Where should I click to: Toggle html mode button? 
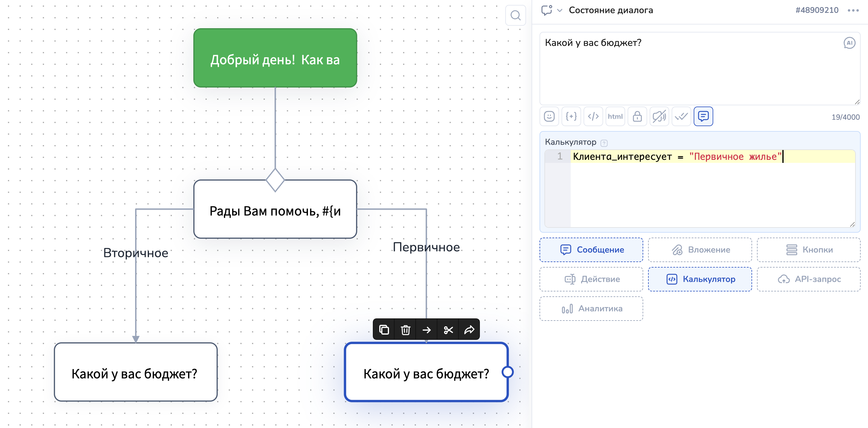(x=615, y=116)
